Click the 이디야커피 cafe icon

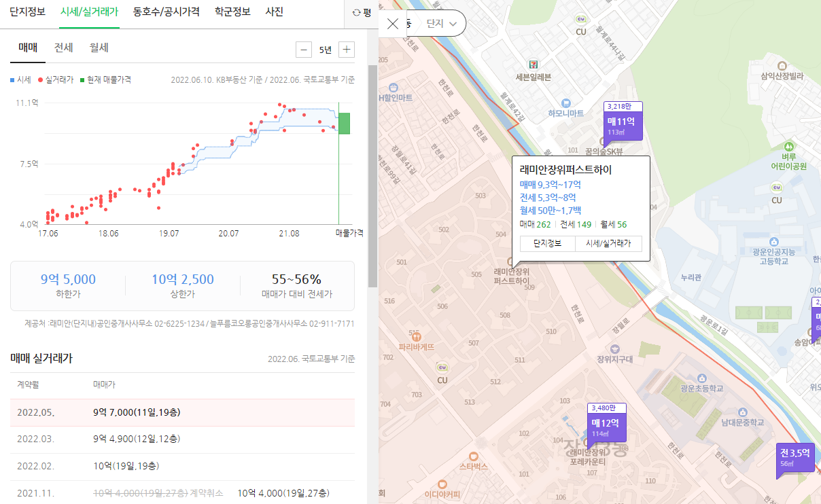(442, 484)
